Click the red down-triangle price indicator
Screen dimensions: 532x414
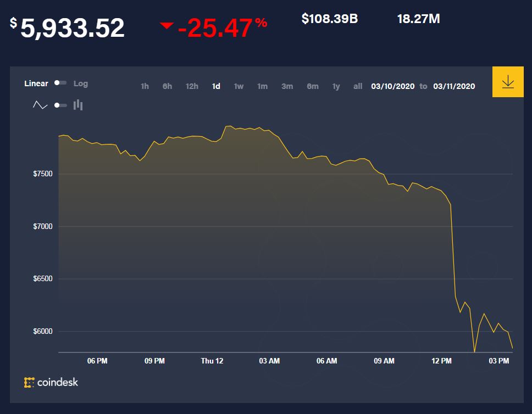coord(167,25)
